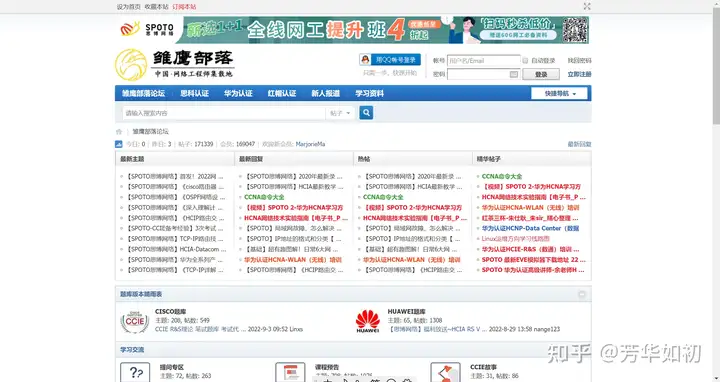
Task: Click 雏鹰部落论坛 in the breadcrumb
Action: click(x=151, y=131)
